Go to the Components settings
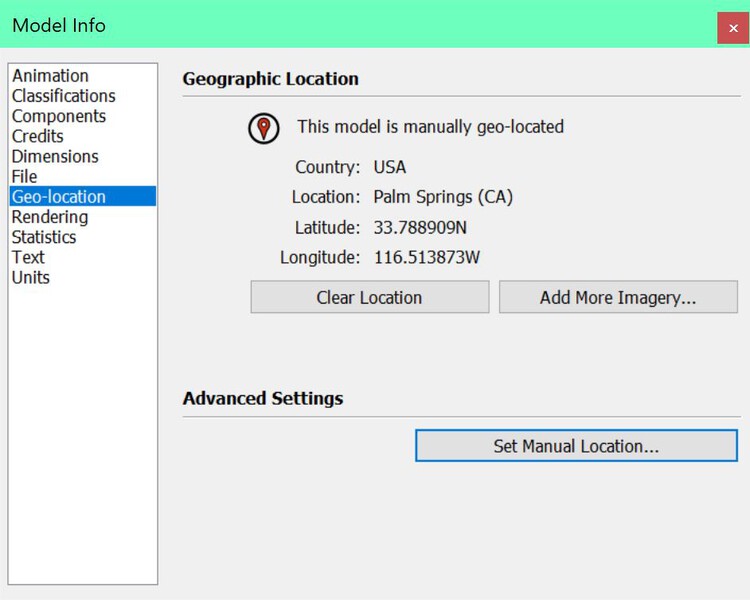The width and height of the screenshot is (750, 600). [x=59, y=116]
